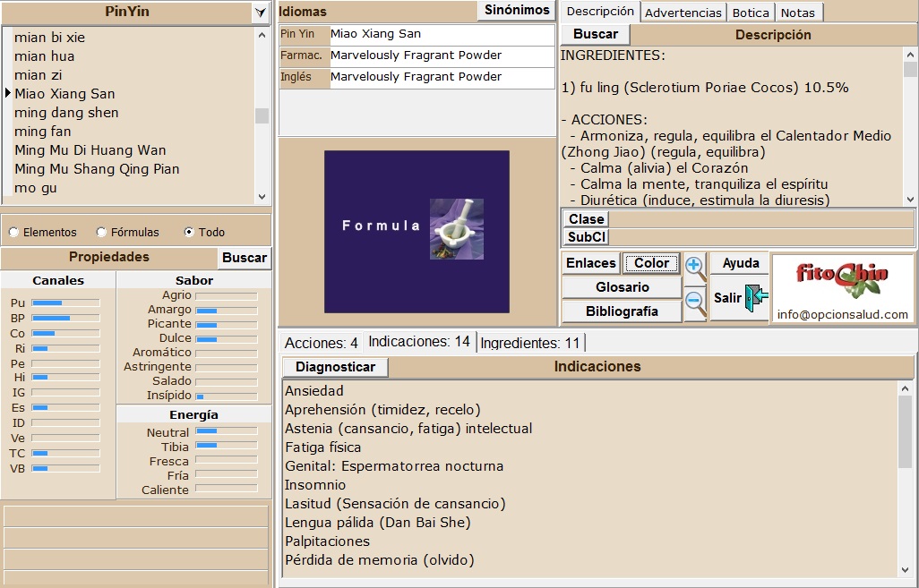Viewport: 919px width, 588px height.
Task: Click the info@opcionsalud.com email text
Action: tap(842, 314)
